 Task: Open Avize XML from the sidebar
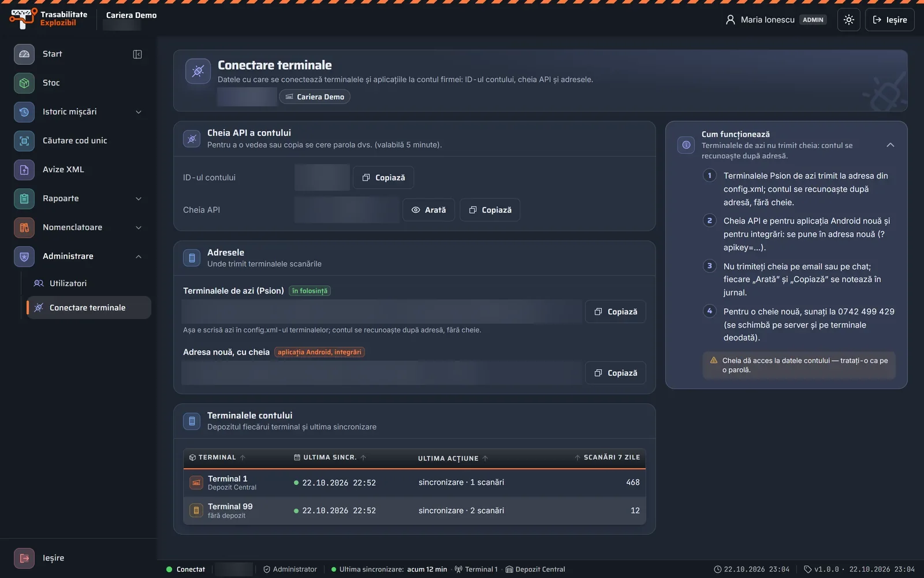coord(79,169)
